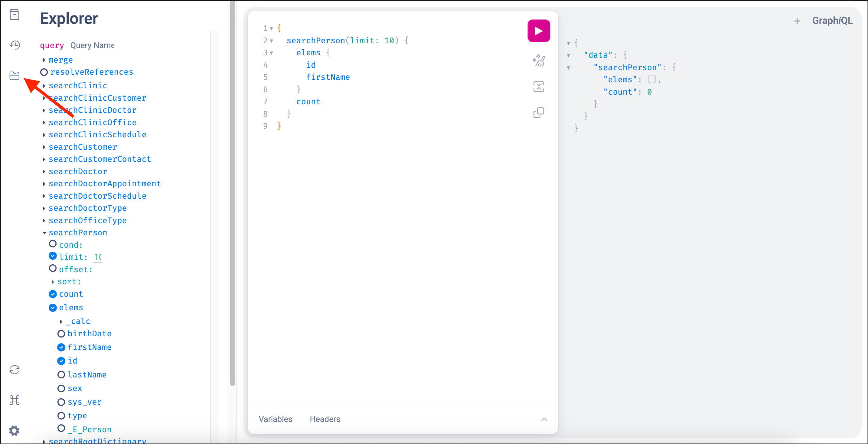Switch to the Headers tab
This screenshot has width=868, height=444.
[x=325, y=419]
